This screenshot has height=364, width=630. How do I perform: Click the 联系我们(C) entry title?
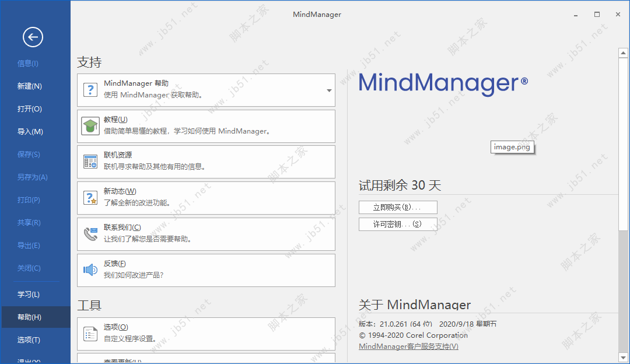(x=122, y=228)
